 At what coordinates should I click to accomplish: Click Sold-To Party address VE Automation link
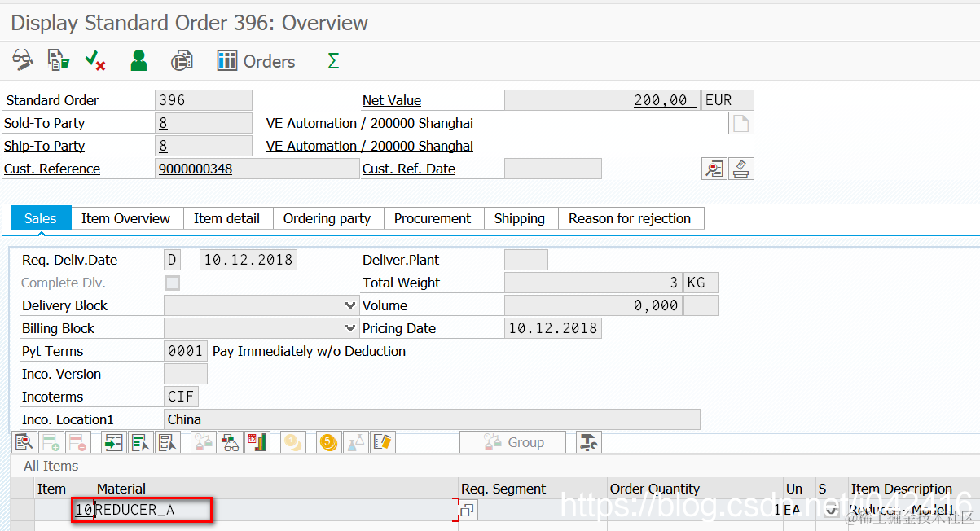[x=370, y=123]
